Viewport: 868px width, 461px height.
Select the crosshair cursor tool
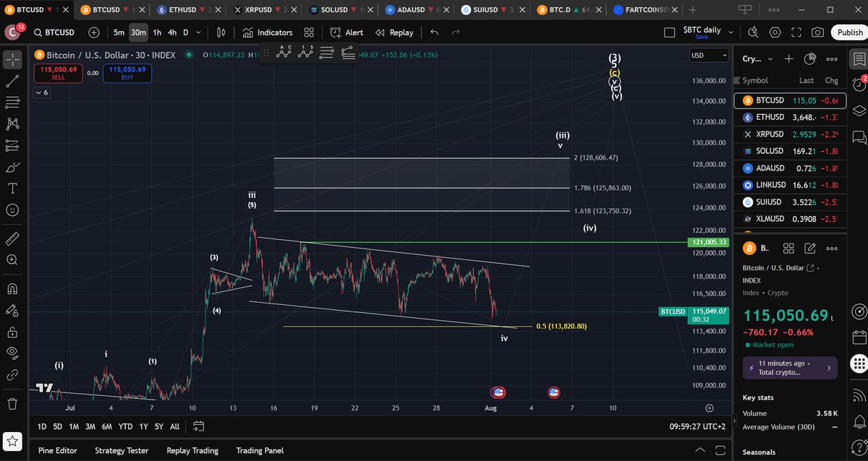[x=12, y=59]
